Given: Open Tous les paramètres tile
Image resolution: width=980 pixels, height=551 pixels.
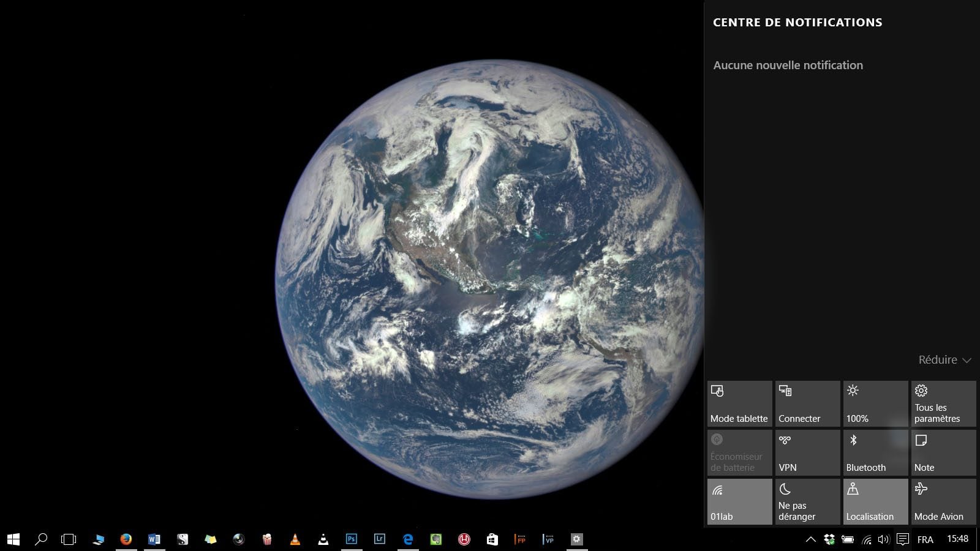Looking at the screenshot, I should (943, 404).
